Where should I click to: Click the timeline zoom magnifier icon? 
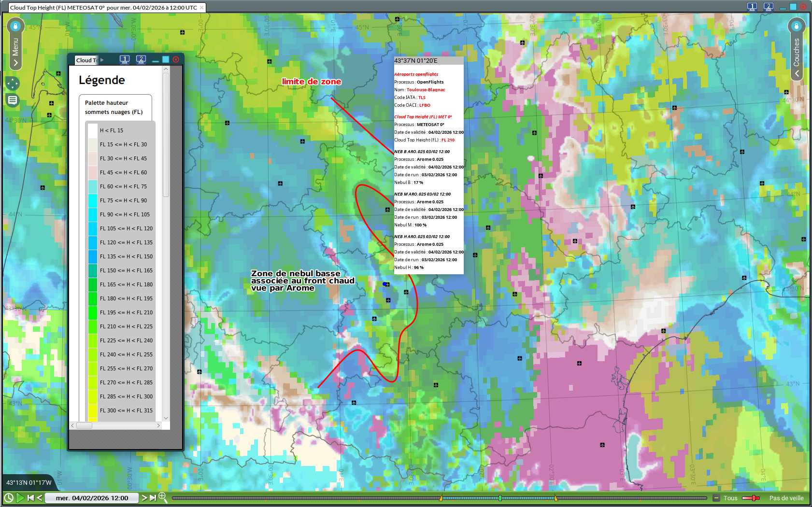163,497
